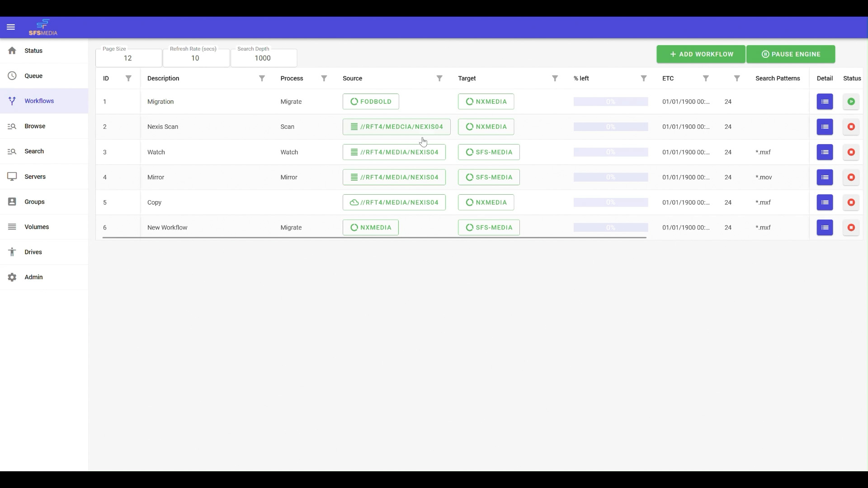
Task: Open the ID column filter
Action: [128, 79]
